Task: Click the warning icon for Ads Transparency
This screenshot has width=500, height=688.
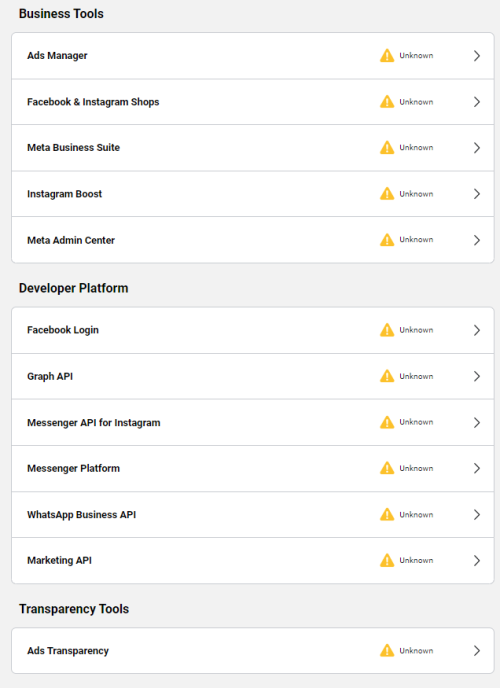Action: pos(387,650)
